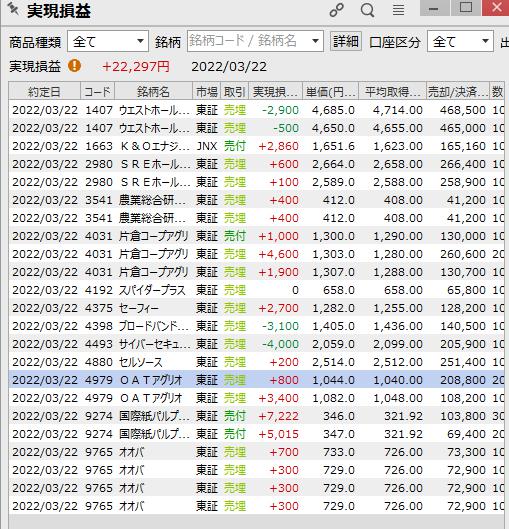Click the 2,099.00 average cost cell

coord(398,344)
